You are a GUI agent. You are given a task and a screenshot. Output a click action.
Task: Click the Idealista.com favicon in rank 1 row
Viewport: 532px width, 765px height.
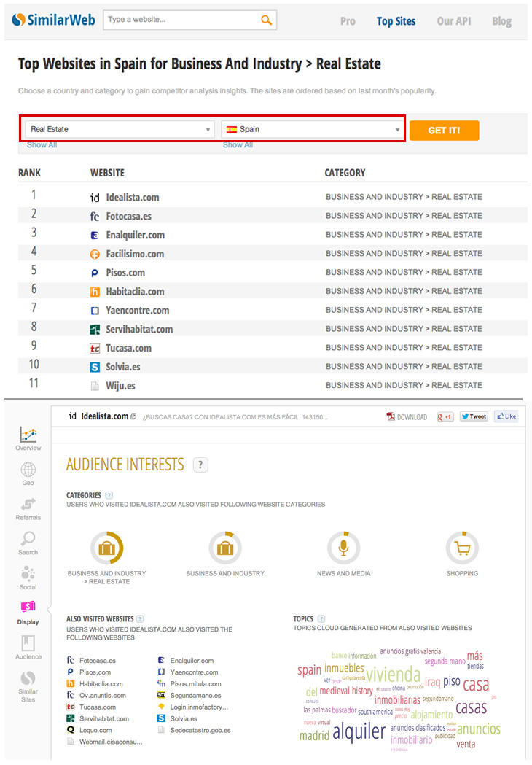pyautogui.click(x=95, y=197)
